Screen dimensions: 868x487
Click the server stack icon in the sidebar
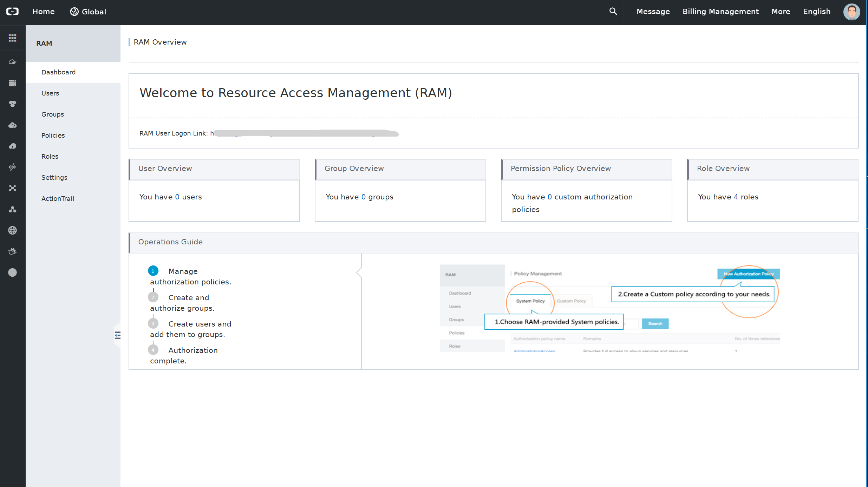(x=13, y=83)
